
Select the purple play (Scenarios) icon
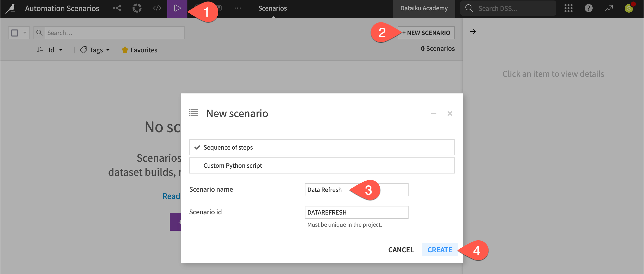178,8
